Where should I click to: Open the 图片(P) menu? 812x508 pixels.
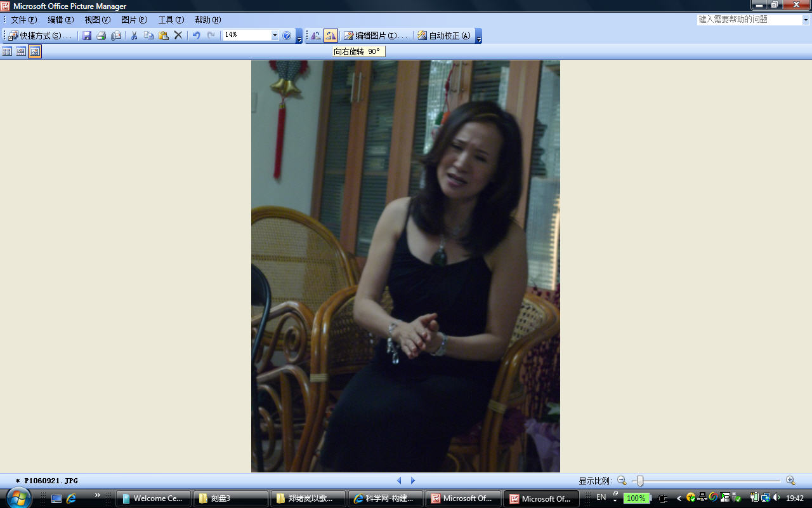[134, 20]
